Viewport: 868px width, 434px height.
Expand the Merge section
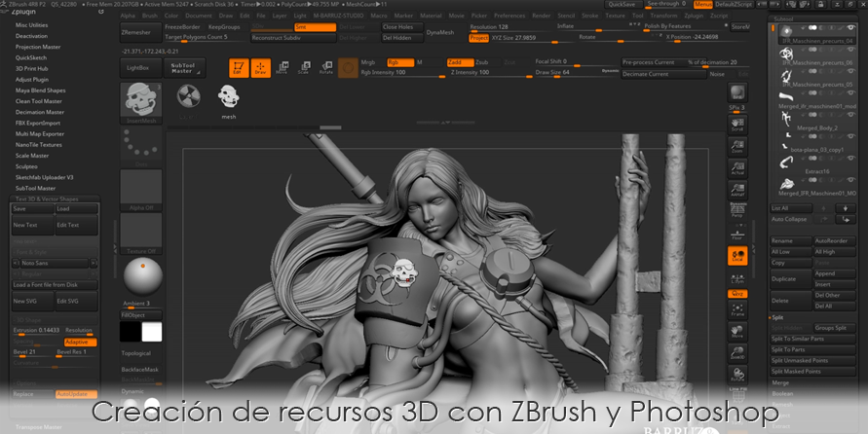[780, 382]
